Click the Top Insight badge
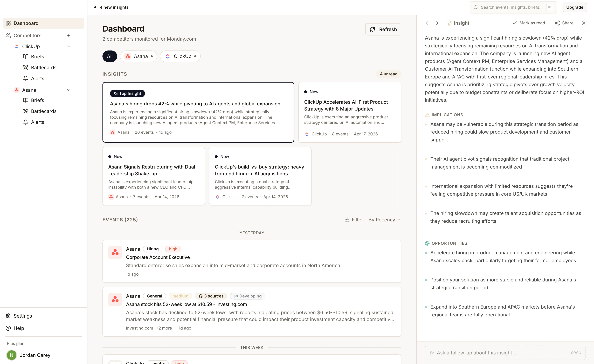The image size is (594, 364). click(127, 93)
